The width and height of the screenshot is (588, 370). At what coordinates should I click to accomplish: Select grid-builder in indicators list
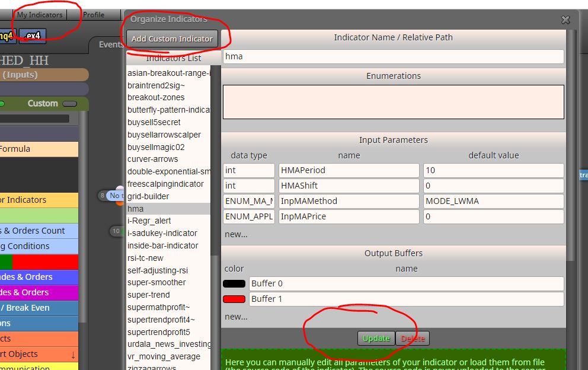[x=168, y=196]
